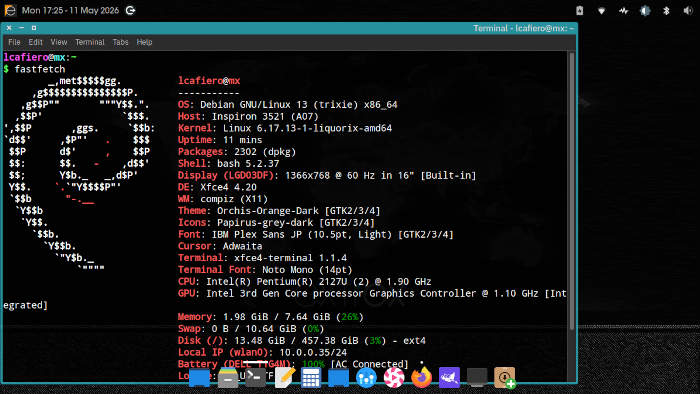Click the Local IP '10.0.0.35/24' text
Screen dimensions: 700x394
coord(313,353)
